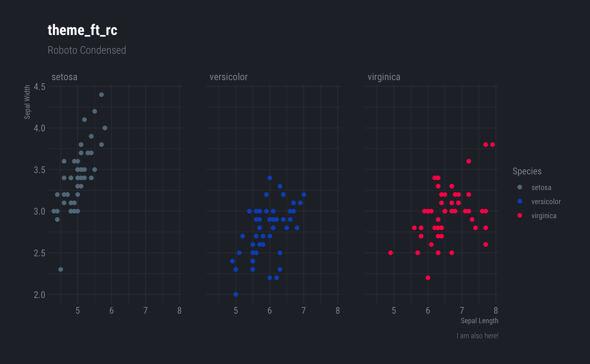The height and width of the screenshot is (364, 590).
Task: Click the lowest virginica data point
Action: 428,278
